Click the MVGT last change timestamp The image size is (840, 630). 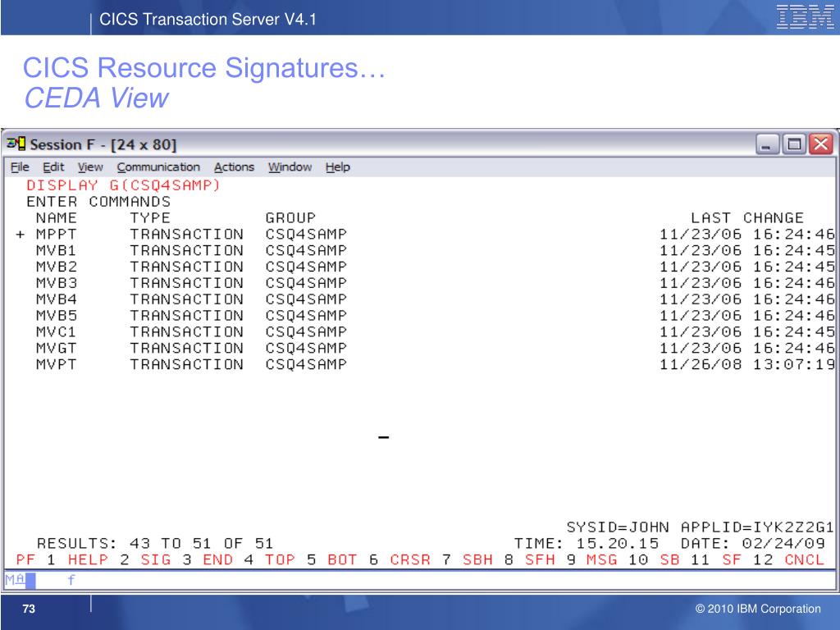coord(746,348)
